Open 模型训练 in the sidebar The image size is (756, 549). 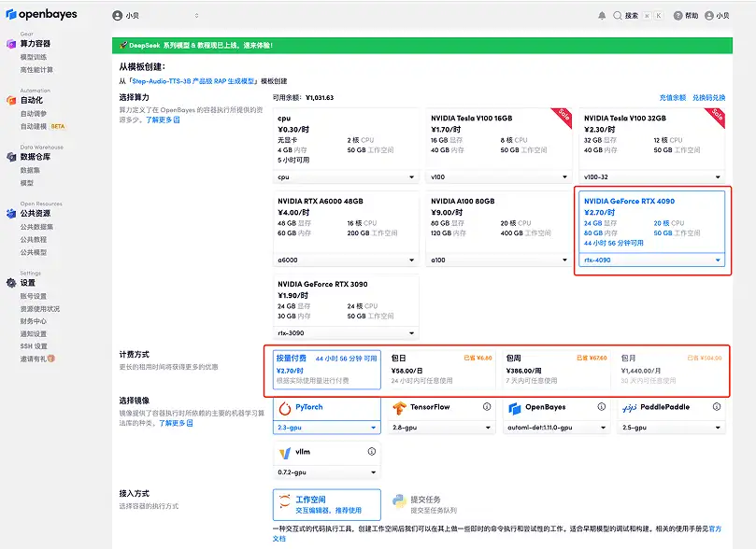[34, 57]
